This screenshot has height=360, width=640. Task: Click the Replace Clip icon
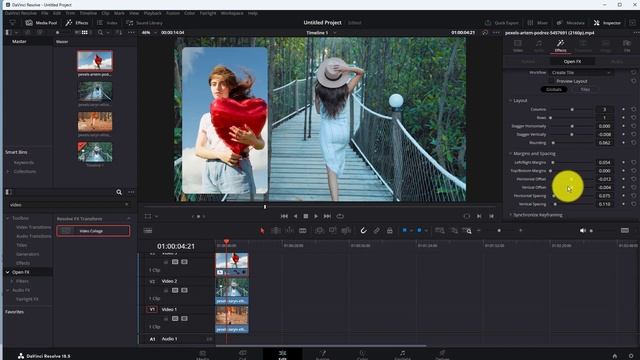(346, 231)
